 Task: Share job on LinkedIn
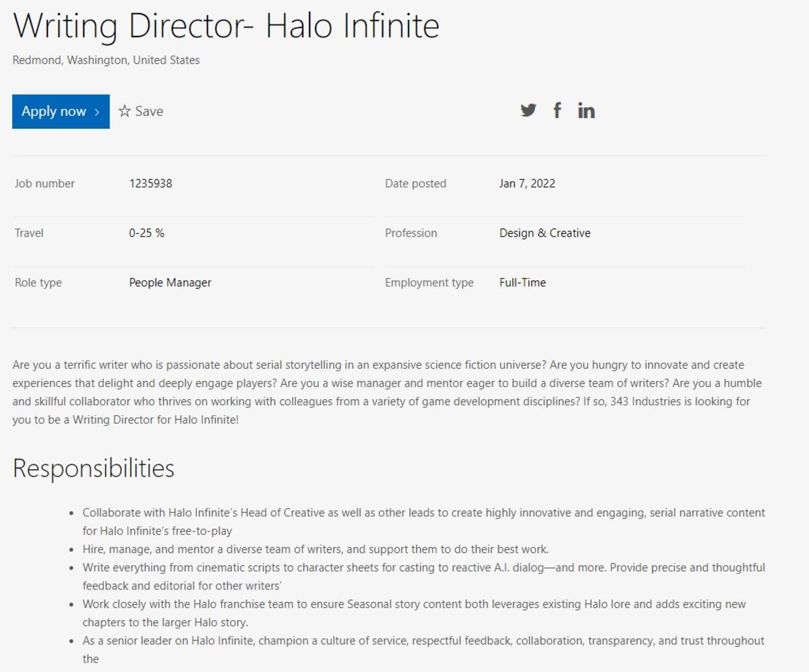pyautogui.click(x=587, y=111)
